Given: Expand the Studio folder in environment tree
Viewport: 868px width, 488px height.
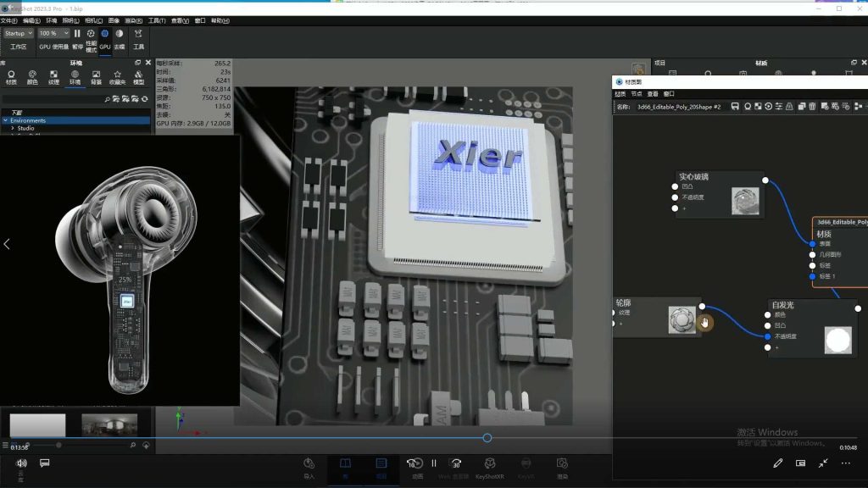Looking at the screenshot, I should click(13, 128).
